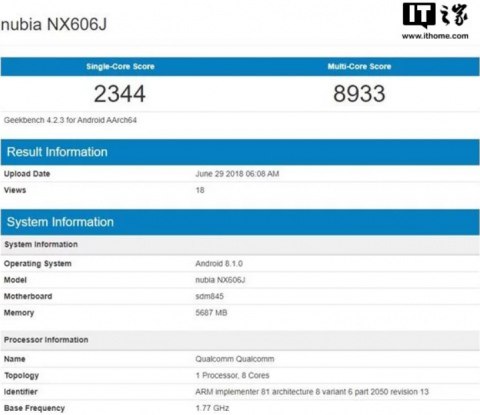480x415 pixels.
Task: Click the 'Upload Date' row label
Action: pyautogui.click(x=27, y=174)
